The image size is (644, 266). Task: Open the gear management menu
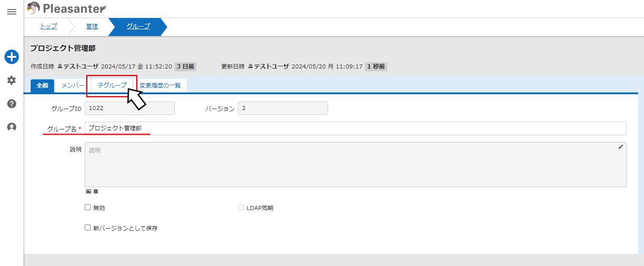(12, 80)
